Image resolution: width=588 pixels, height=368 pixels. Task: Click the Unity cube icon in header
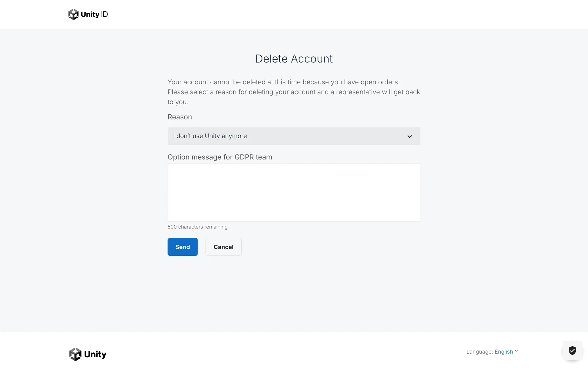coord(73,14)
